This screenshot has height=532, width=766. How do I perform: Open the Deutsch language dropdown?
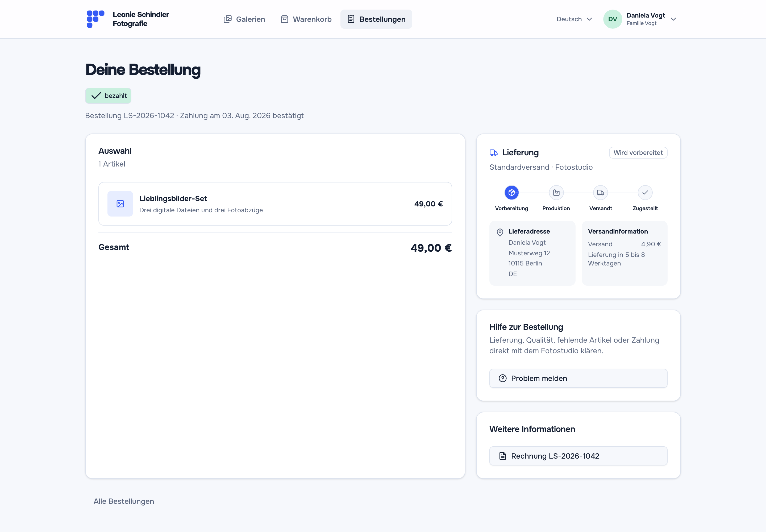(x=574, y=19)
